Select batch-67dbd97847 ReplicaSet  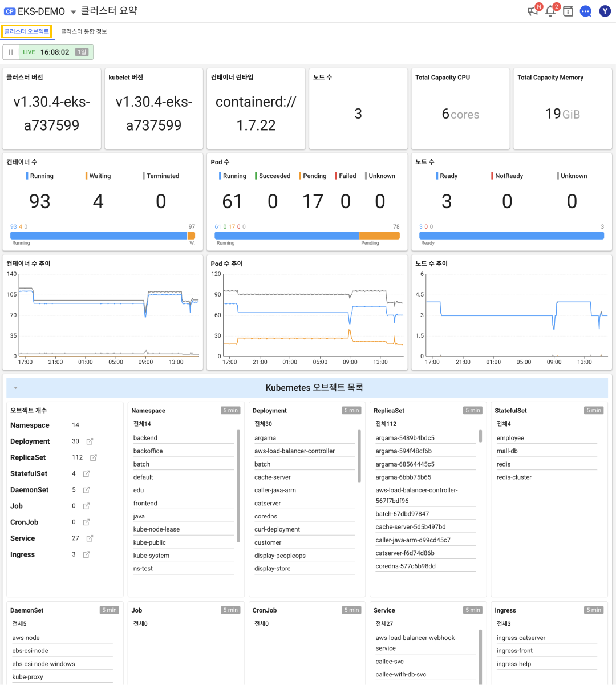point(425,514)
